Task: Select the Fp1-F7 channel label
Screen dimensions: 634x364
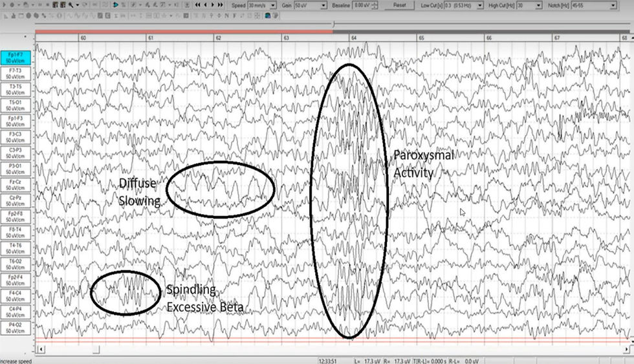Action: (x=16, y=58)
